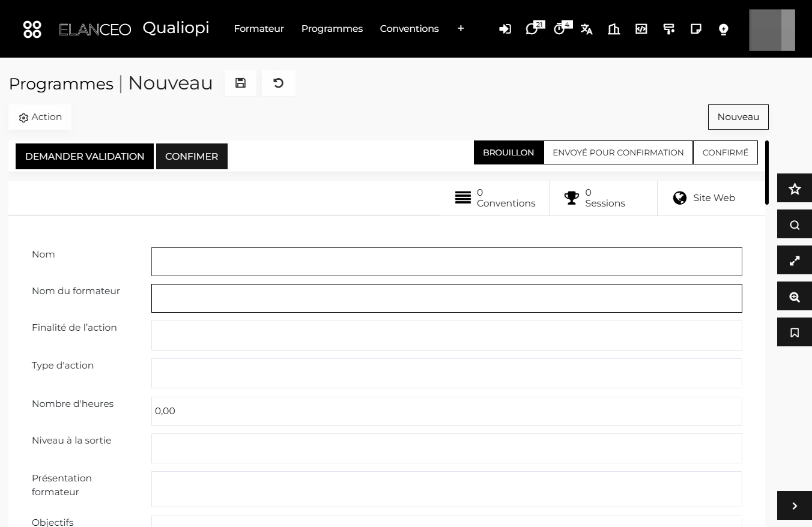The image size is (812, 527).
Task: Click the user avatar in top right
Action: pyautogui.click(x=772, y=30)
